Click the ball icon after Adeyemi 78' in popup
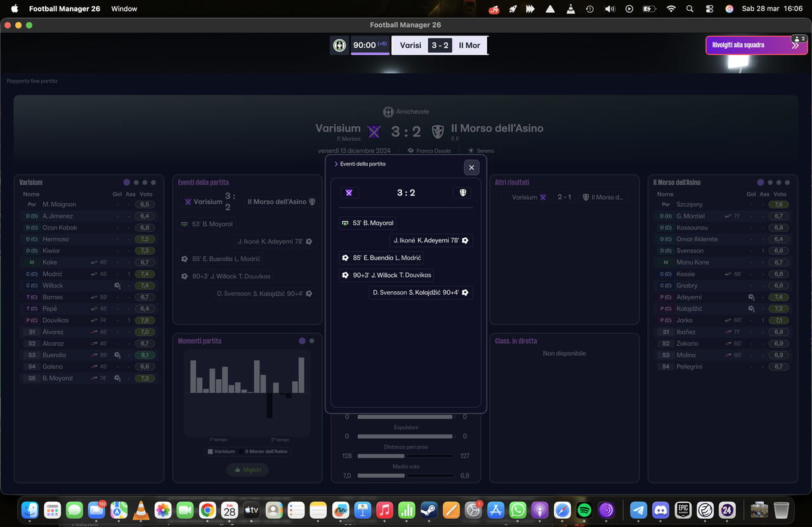 (465, 240)
